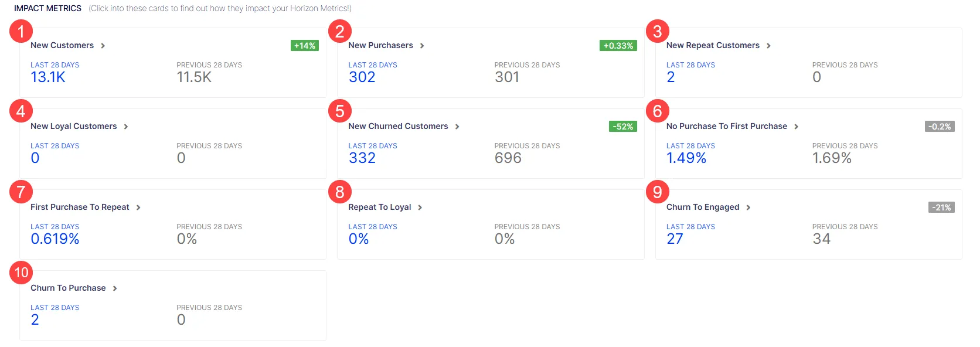Image resolution: width=980 pixels, height=347 pixels.
Task: Expand the Churn To Purchase arrow
Action: tap(115, 288)
